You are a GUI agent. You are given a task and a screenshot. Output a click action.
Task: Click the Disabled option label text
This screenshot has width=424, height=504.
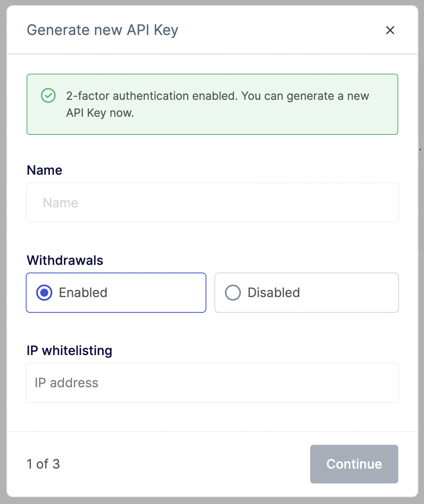[x=274, y=293]
